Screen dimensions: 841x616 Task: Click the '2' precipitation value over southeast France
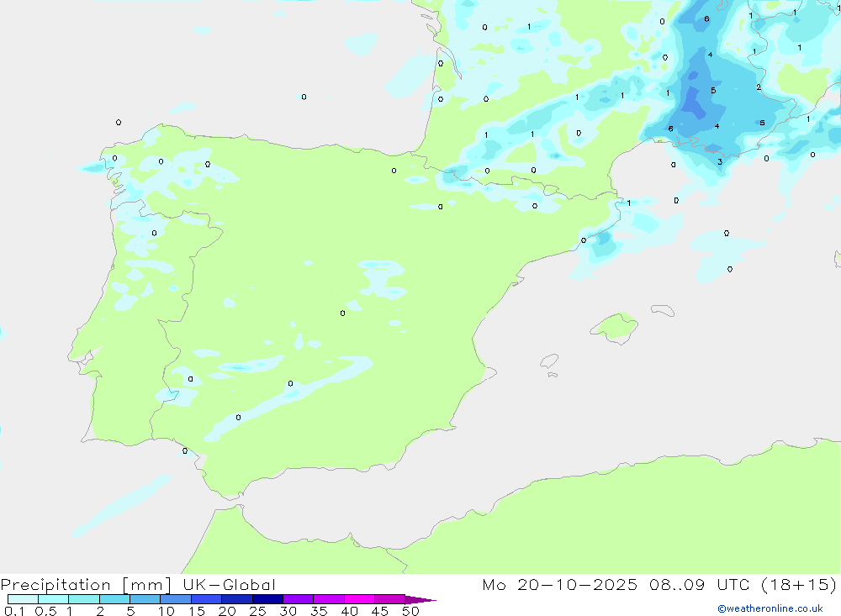tap(759, 87)
